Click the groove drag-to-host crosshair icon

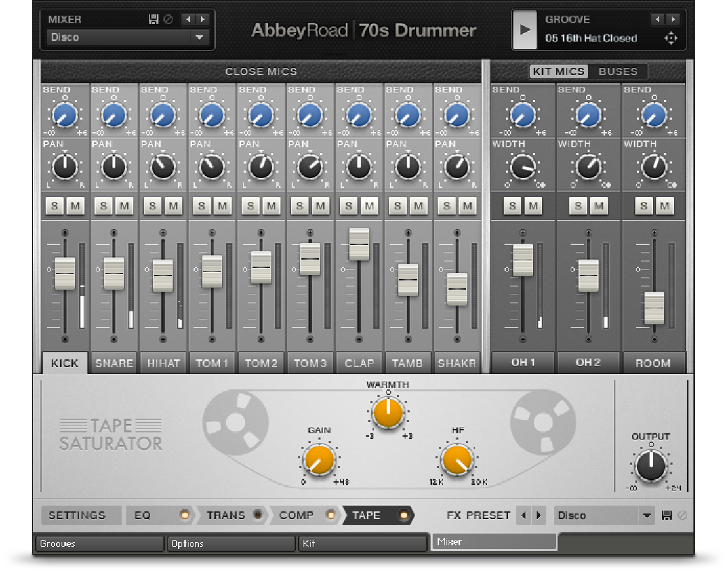click(x=671, y=38)
